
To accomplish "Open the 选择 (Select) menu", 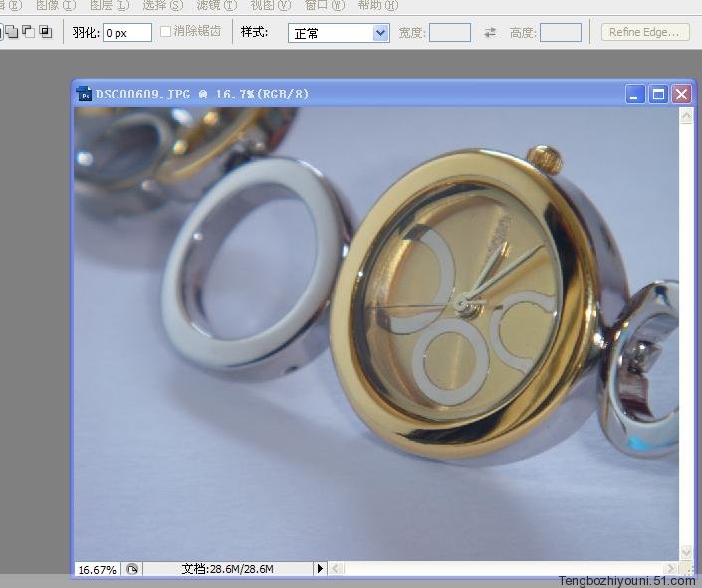I will click(x=163, y=5).
